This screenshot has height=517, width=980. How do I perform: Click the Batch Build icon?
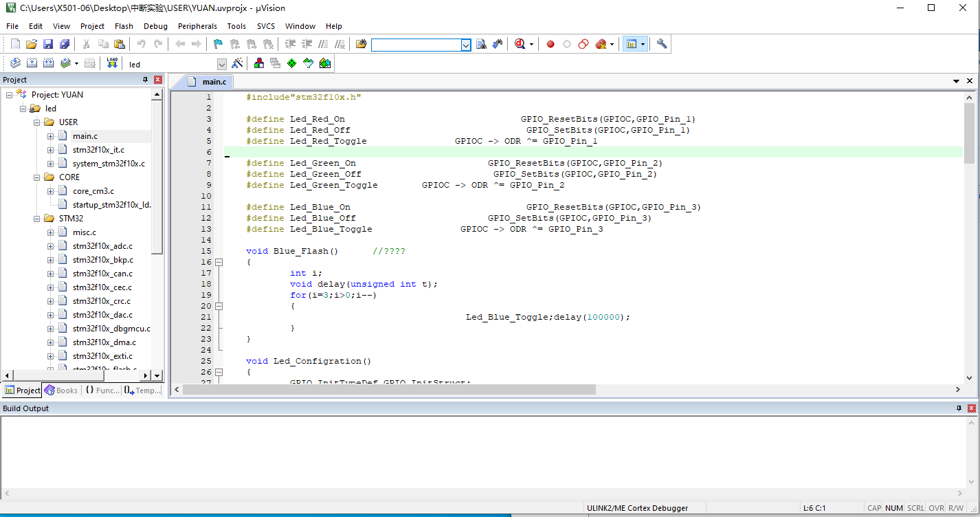tap(65, 63)
